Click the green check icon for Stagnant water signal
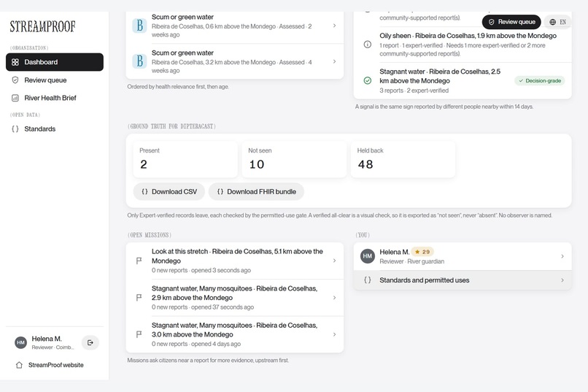 point(368,80)
